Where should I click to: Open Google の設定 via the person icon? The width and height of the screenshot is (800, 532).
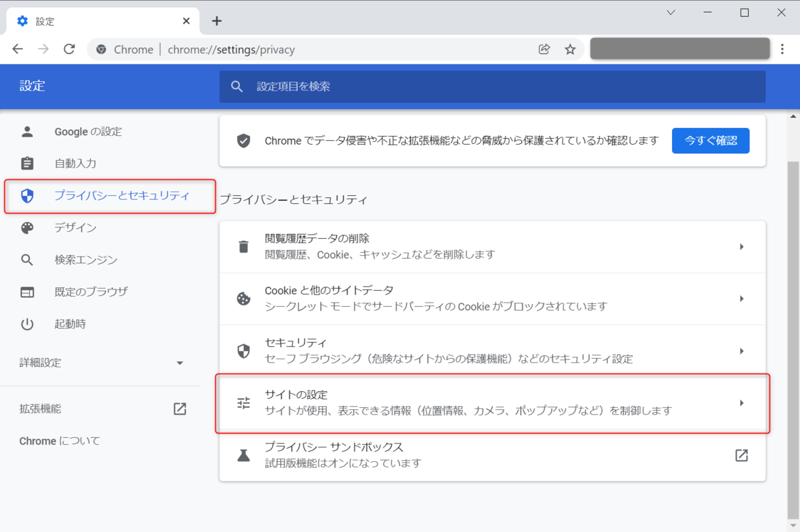point(27,131)
